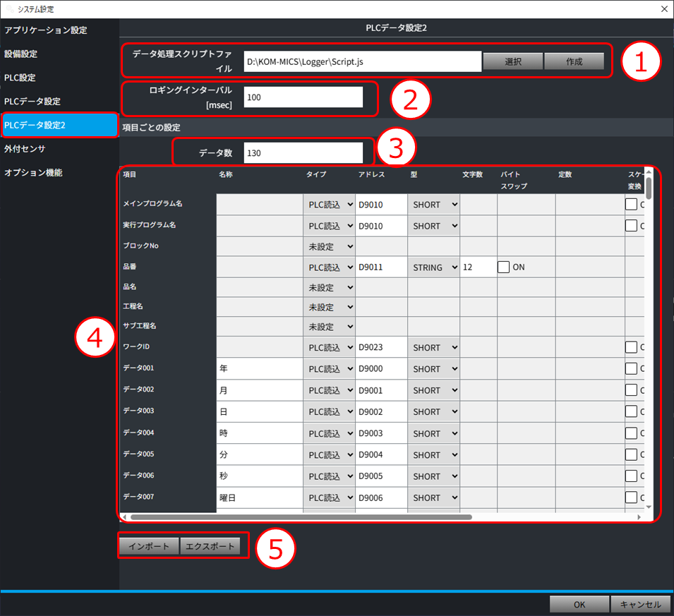Expand the 型 dropdown for ワークID
The width and height of the screenshot is (674, 616).
click(x=433, y=348)
